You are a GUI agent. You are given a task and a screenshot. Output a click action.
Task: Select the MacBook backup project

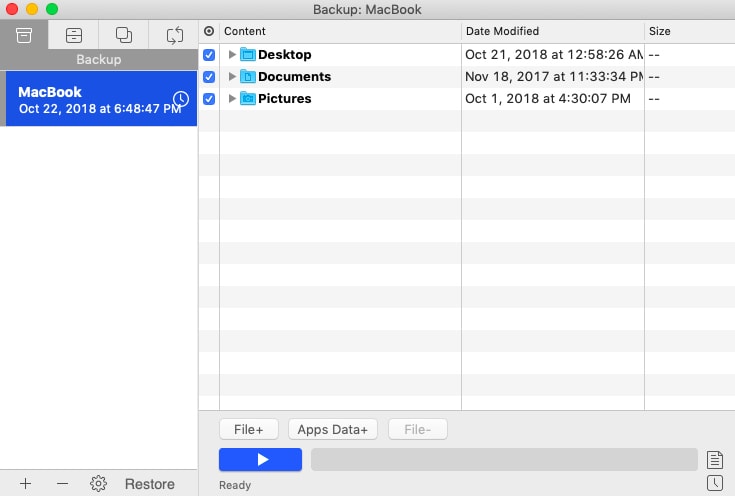[x=101, y=99]
